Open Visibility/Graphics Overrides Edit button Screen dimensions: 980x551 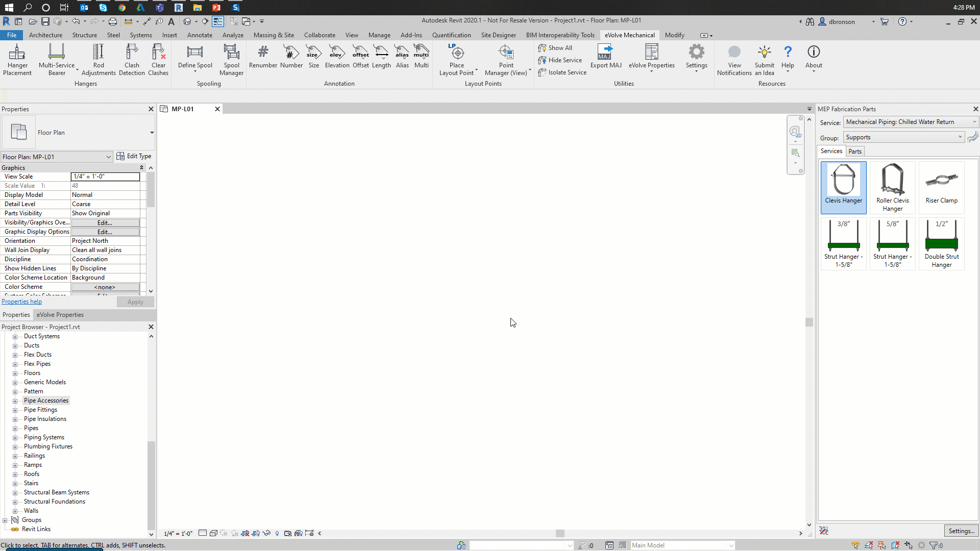coord(105,223)
